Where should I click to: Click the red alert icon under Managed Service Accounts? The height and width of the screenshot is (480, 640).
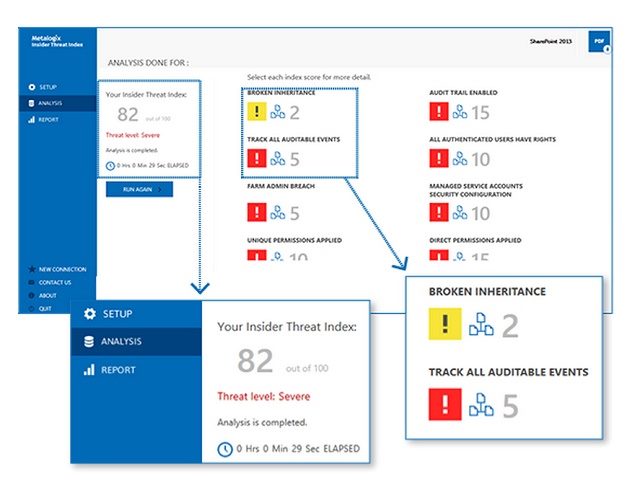point(439,212)
